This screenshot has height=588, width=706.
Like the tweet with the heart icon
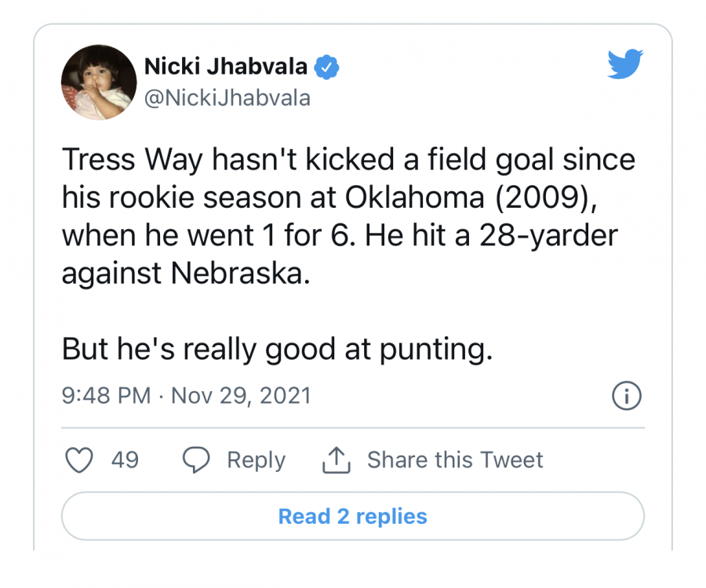click(x=78, y=460)
